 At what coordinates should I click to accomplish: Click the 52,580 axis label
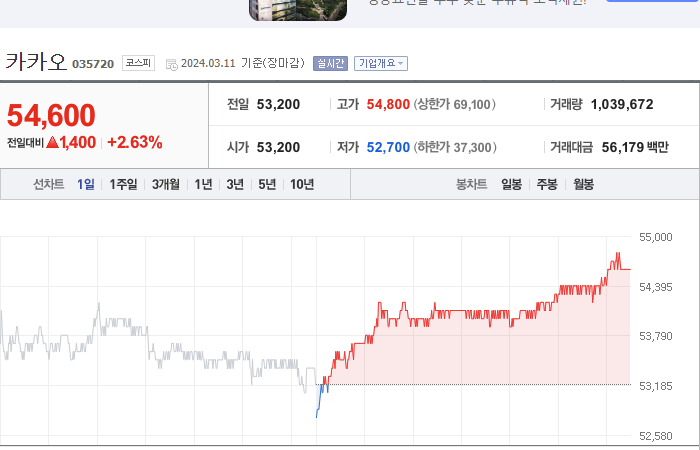coord(655,436)
